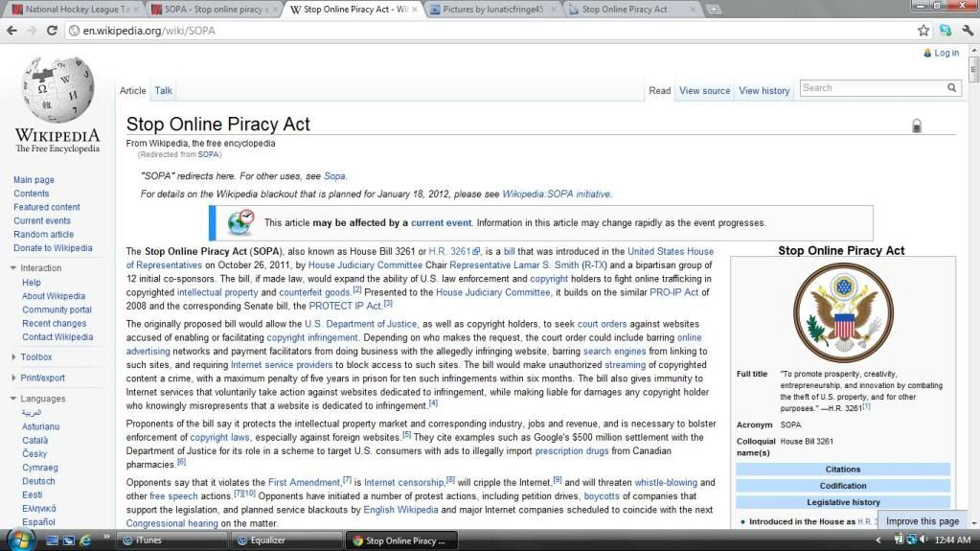Close the National Hockey League tab
This screenshot has width=980, height=551.
(136, 10)
